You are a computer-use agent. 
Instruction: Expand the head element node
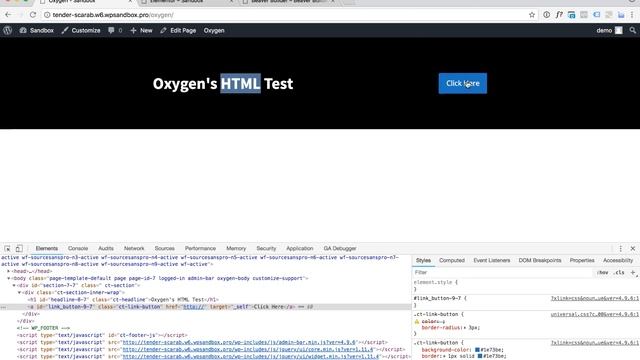point(8,271)
